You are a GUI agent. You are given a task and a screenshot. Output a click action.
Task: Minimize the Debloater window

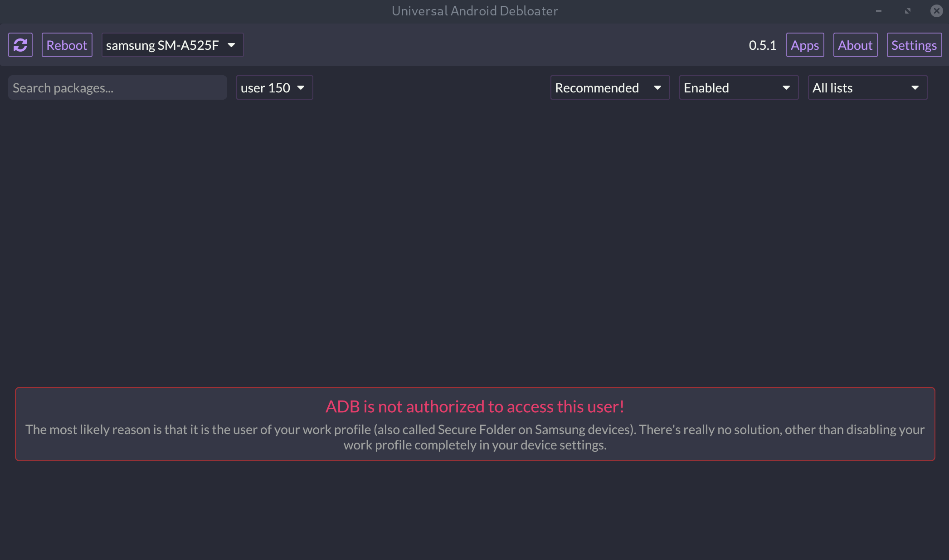878,11
